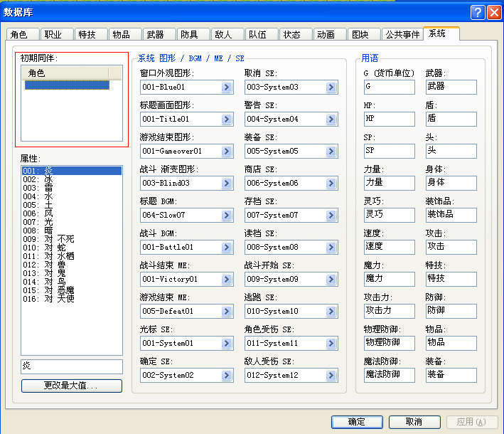The height and width of the screenshot is (434, 504).
Task: Switch to the 特技 tab
Action: [x=91, y=34]
